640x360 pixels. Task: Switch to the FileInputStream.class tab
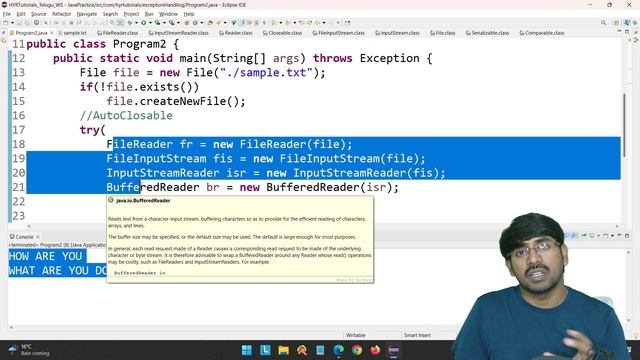(x=338, y=33)
